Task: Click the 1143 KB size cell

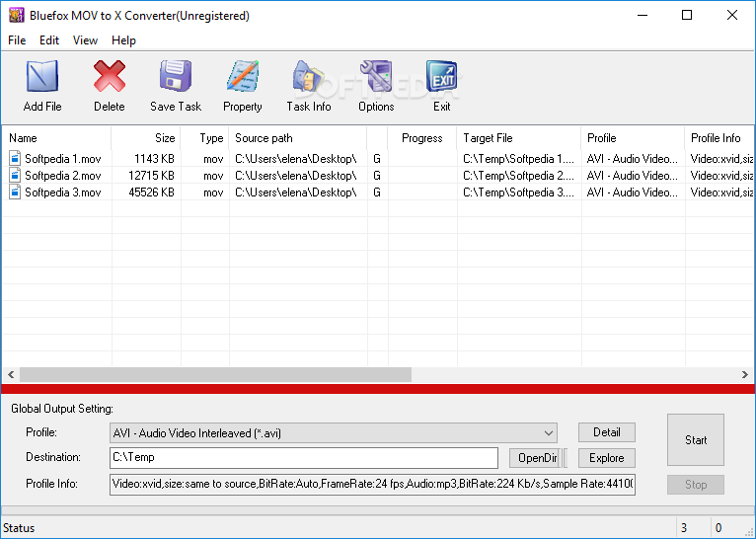Action: pyautogui.click(x=154, y=159)
